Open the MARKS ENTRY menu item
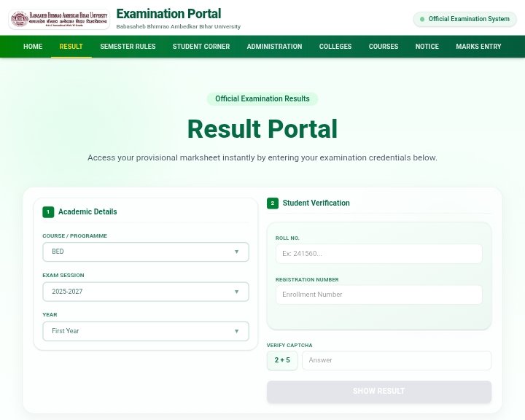525x420 pixels. (478, 46)
